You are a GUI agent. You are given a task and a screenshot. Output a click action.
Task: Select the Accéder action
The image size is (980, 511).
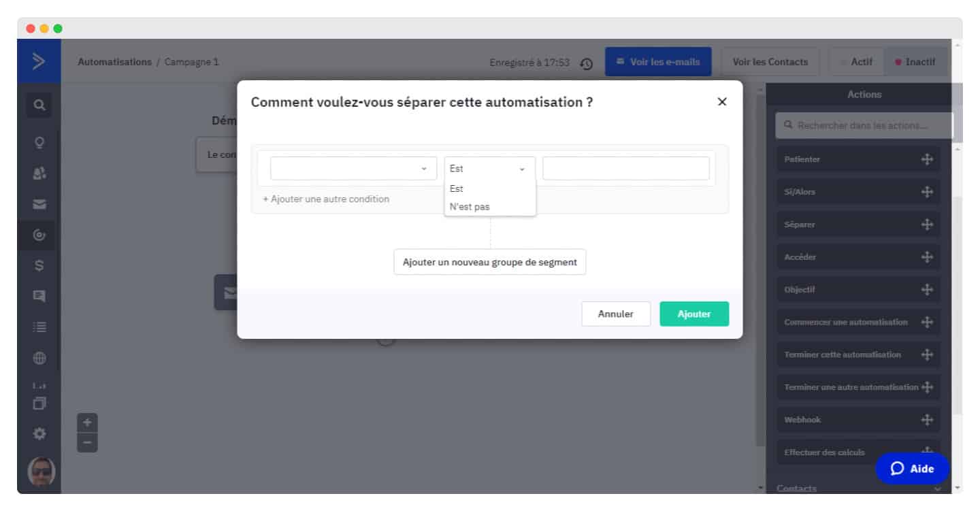click(858, 257)
